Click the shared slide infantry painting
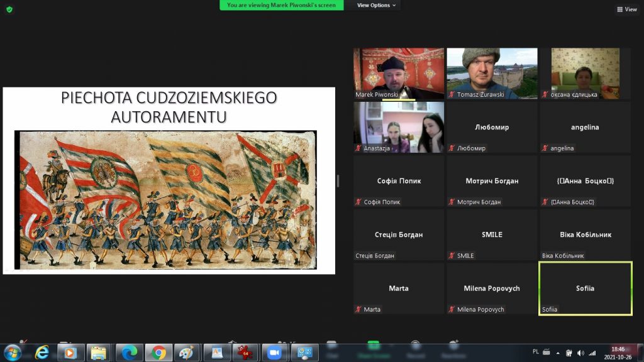Image resolution: width=644 pixels, height=362 pixels. coord(166,198)
